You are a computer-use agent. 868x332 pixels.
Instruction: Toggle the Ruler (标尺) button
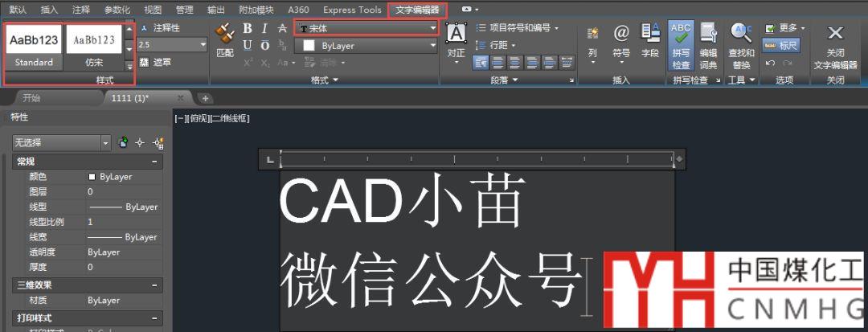click(x=781, y=45)
